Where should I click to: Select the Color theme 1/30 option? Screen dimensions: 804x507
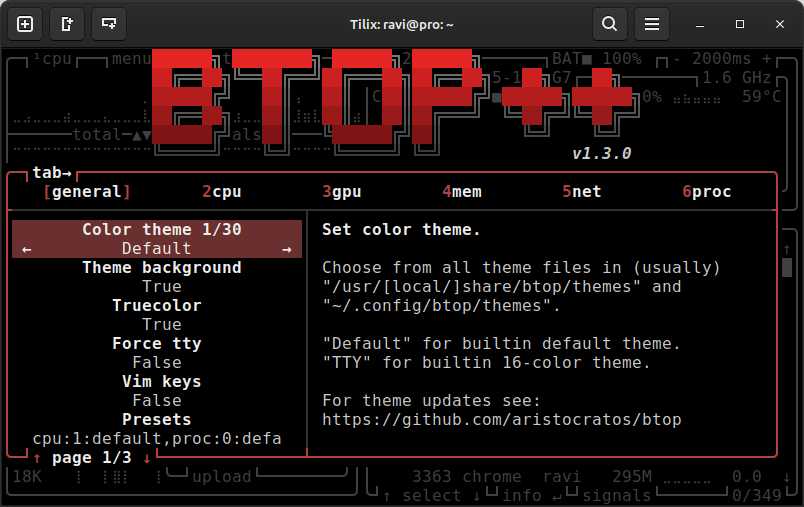162,229
